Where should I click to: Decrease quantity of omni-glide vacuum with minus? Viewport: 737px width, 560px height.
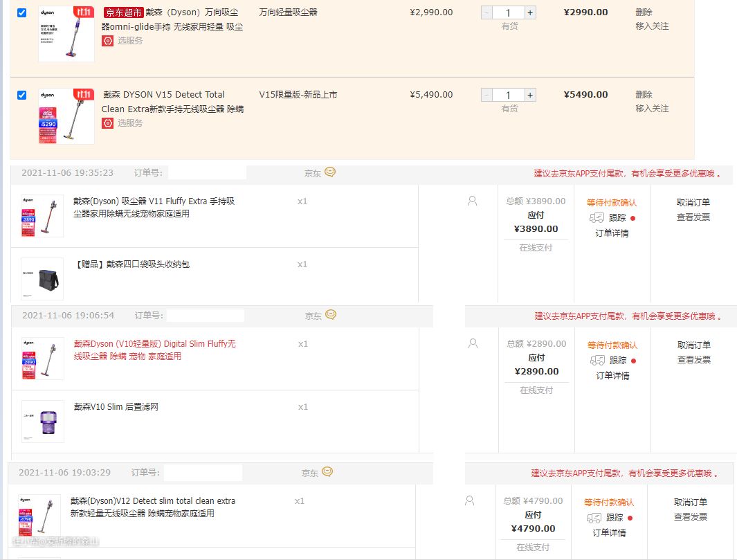(486, 12)
